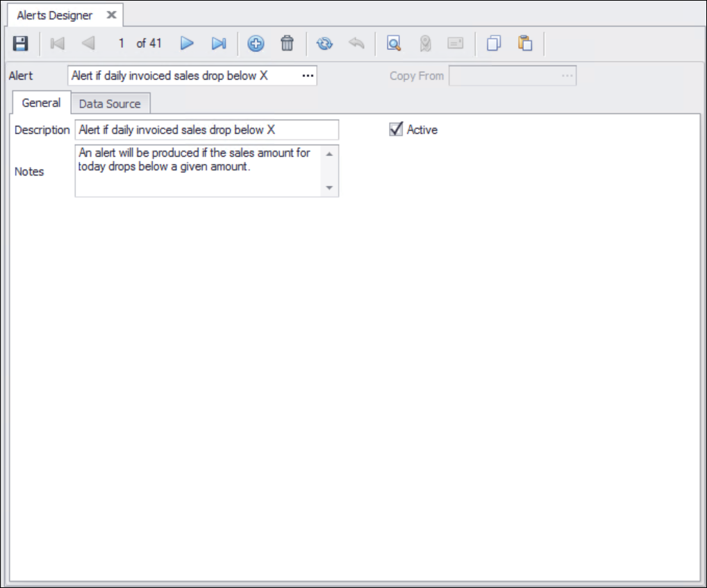Close the Alerts Designer tab

point(111,15)
